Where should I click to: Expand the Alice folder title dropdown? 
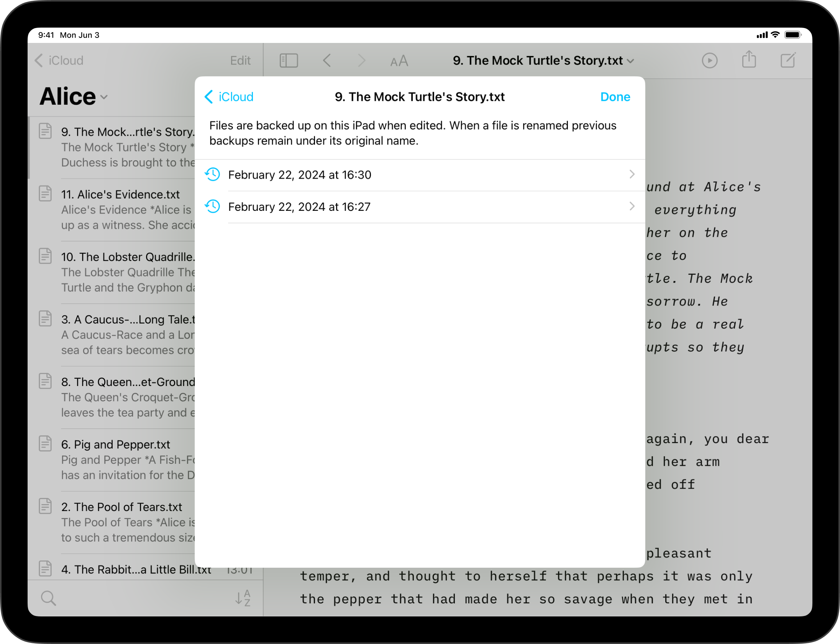pyautogui.click(x=74, y=97)
